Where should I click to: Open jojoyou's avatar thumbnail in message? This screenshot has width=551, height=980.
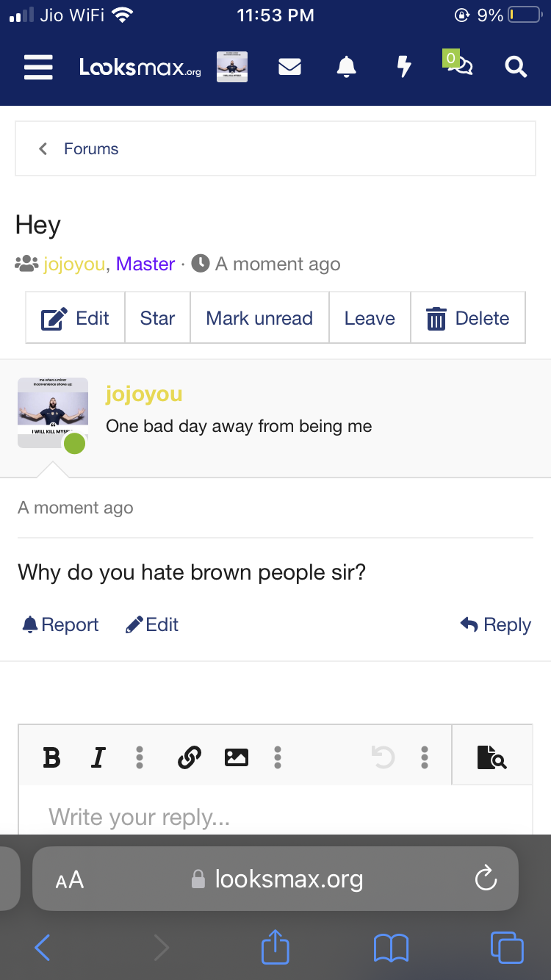coord(53,413)
